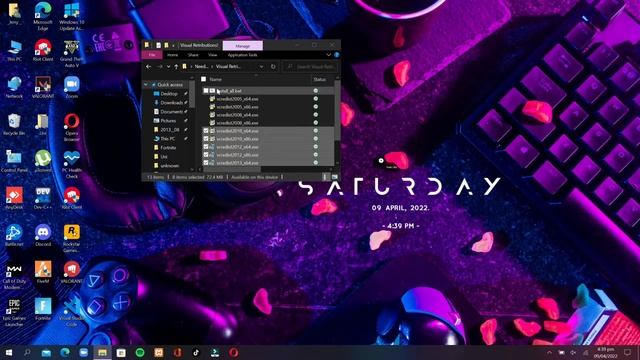Toggle select-all checkbox in Name header
Screen dimensions: 640x360
(x=204, y=79)
